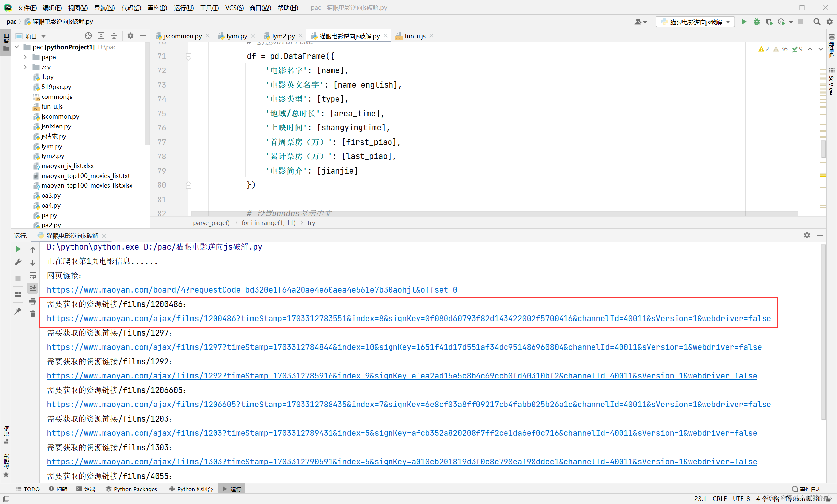
Task: Toggle Scroll to End in Run panel
Action: click(33, 288)
